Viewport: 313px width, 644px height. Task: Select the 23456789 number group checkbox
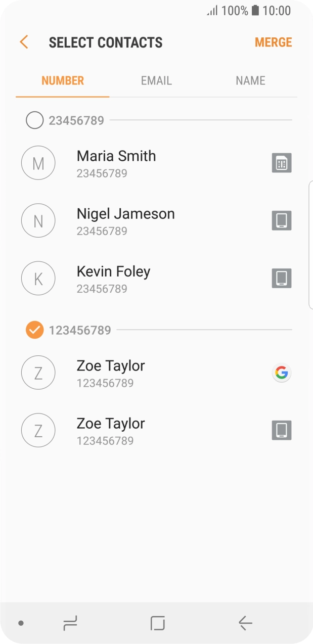[34, 120]
